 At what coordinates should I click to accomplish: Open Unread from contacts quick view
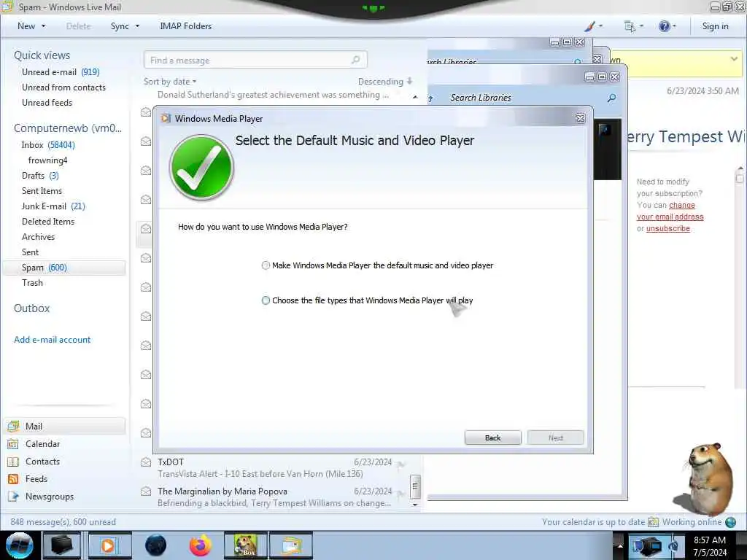pos(64,87)
